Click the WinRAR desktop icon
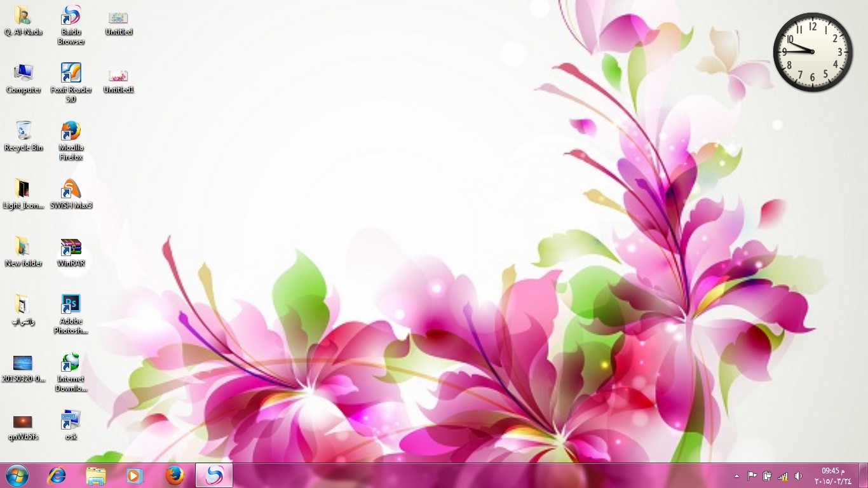This screenshot has height=488, width=868. [x=71, y=247]
